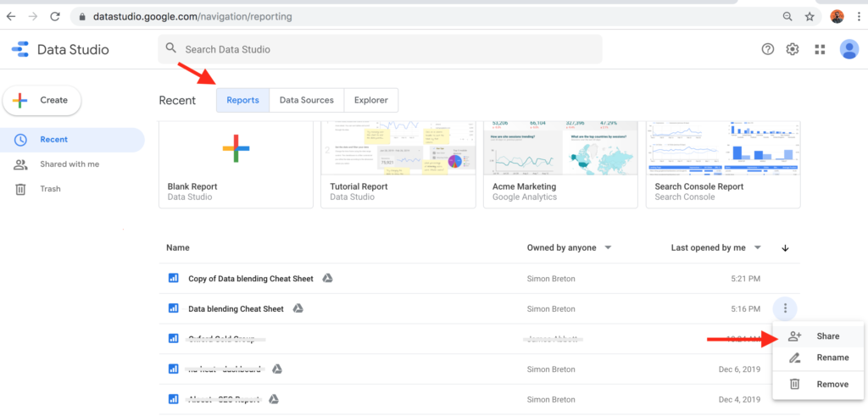Viewport: 868px width, 416px height.
Task: Click the Data Studio logo
Action: [x=20, y=49]
